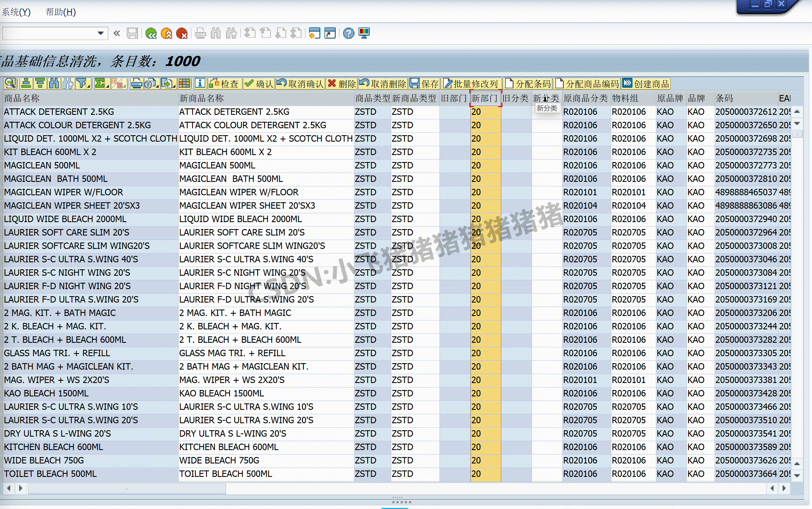Open the Choose Layout grid icon
The width and height of the screenshot is (812, 509).
pyautogui.click(x=184, y=83)
